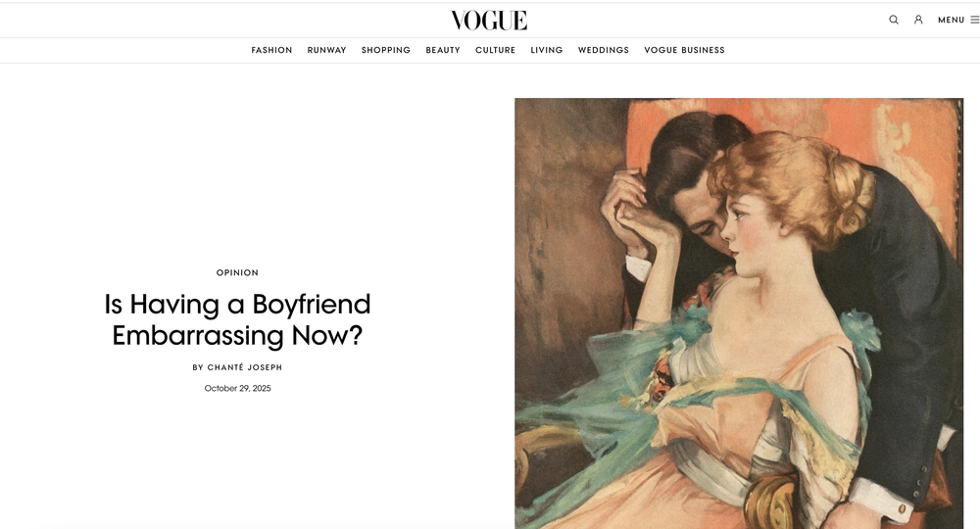Open the Beauty section

tap(443, 50)
